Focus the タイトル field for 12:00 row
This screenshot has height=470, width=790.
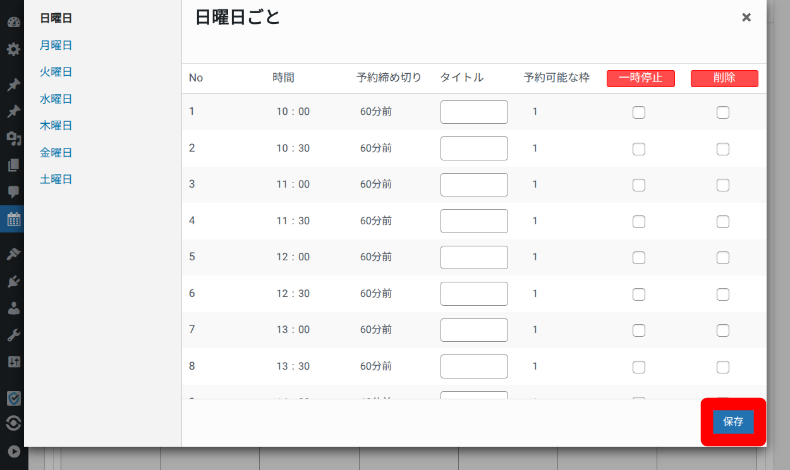click(474, 257)
